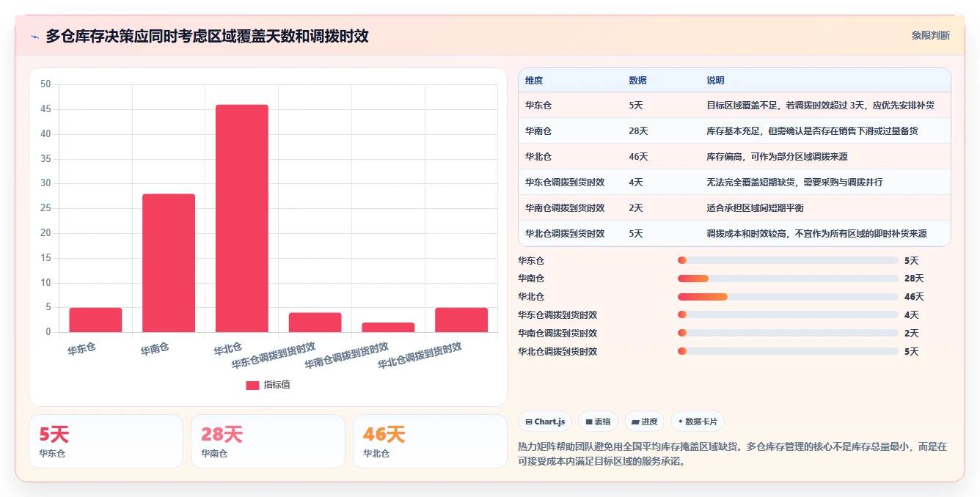Viewport: 980px width, 497px height.
Task: Select the 华东仓 cell in the table
Action: point(538,106)
